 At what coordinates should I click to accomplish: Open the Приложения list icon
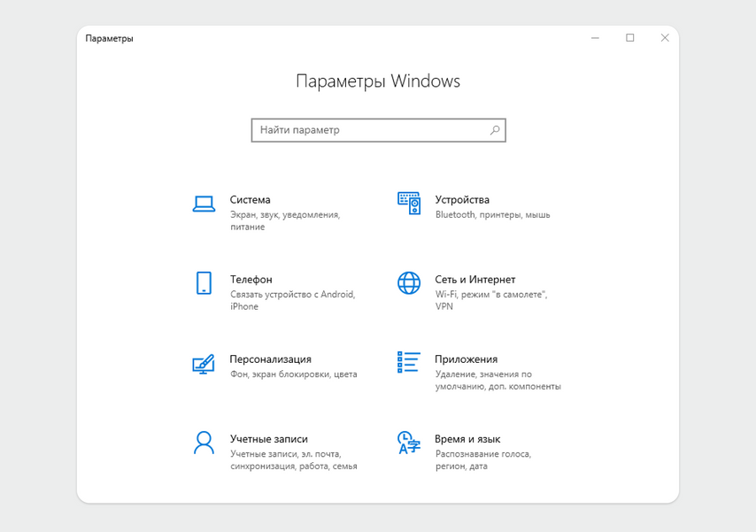409,362
